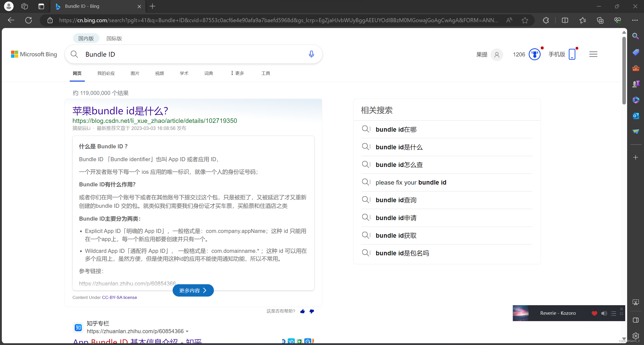Open browser extensions puzzle icon
644x345 pixels.
point(546,20)
